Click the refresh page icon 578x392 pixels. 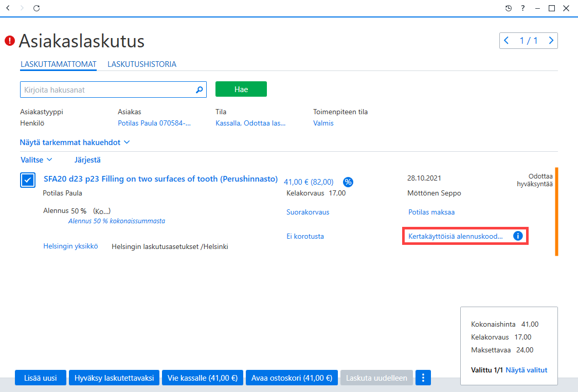[x=36, y=8]
